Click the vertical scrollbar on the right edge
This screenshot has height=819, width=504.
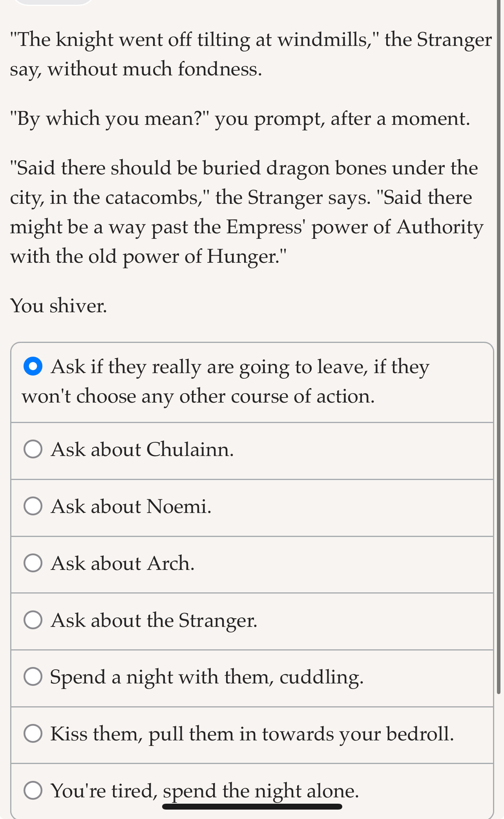[x=499, y=354]
